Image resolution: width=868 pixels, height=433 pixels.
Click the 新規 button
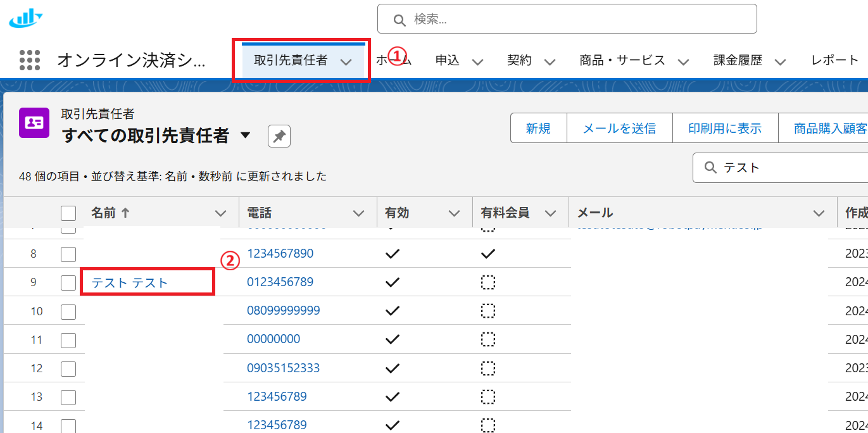click(x=538, y=129)
